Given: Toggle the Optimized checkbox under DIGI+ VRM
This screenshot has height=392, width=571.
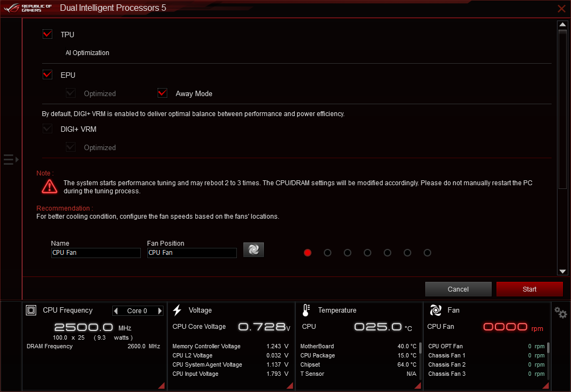Looking at the screenshot, I should 71,147.
